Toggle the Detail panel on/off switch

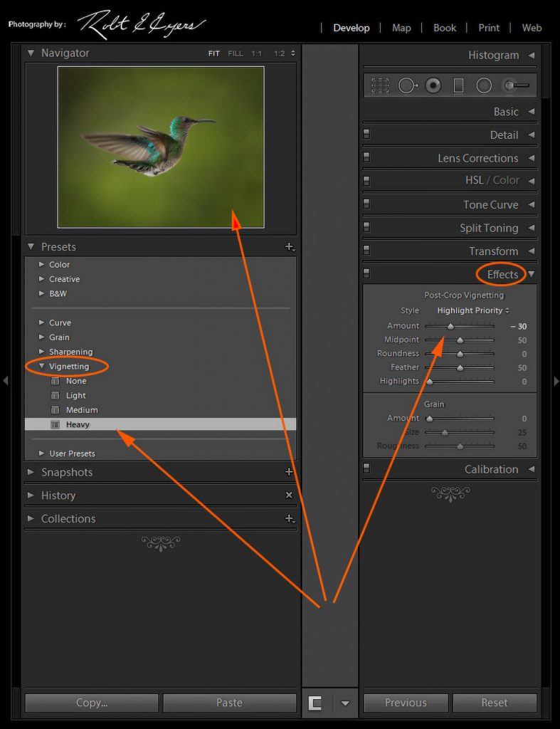pyautogui.click(x=366, y=135)
